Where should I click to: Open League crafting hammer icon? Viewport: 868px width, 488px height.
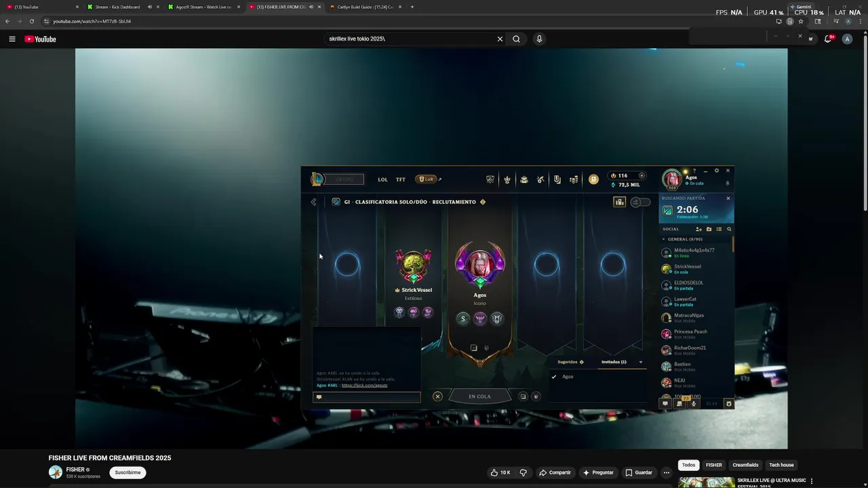coord(540,180)
